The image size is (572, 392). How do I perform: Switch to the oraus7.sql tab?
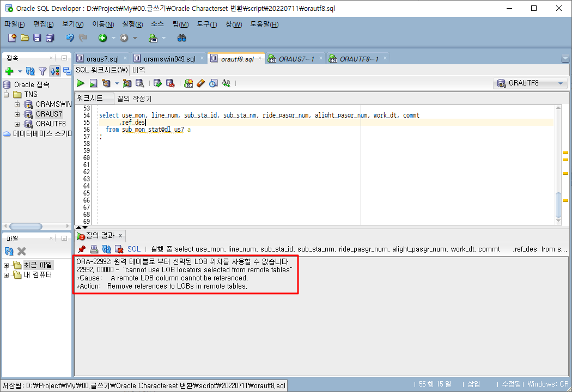(x=102, y=59)
